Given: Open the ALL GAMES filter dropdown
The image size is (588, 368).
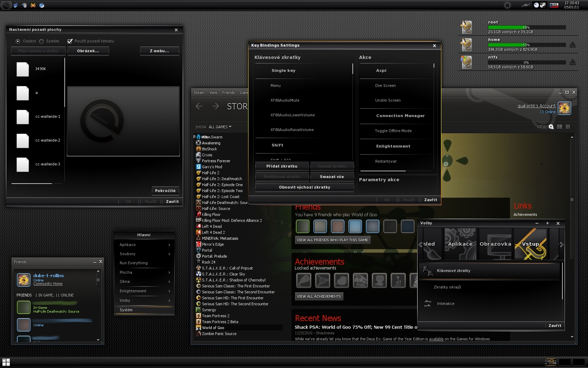Looking at the screenshot, I should [220, 127].
